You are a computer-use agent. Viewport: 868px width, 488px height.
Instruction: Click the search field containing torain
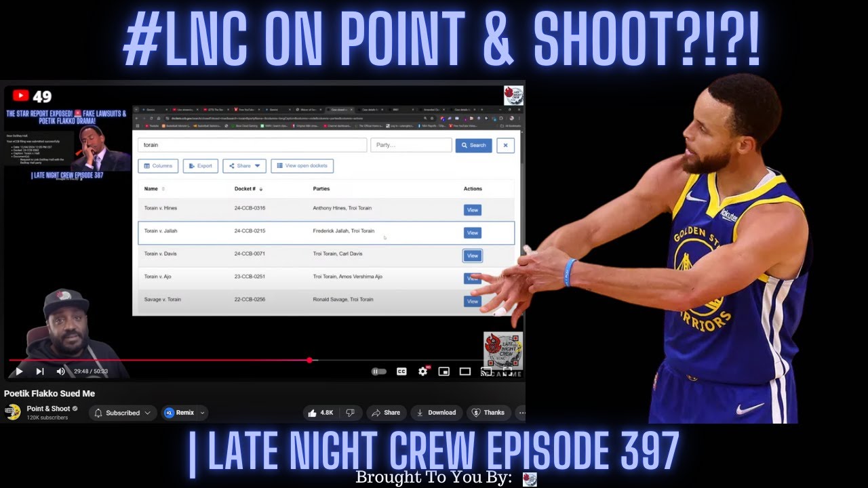252,145
